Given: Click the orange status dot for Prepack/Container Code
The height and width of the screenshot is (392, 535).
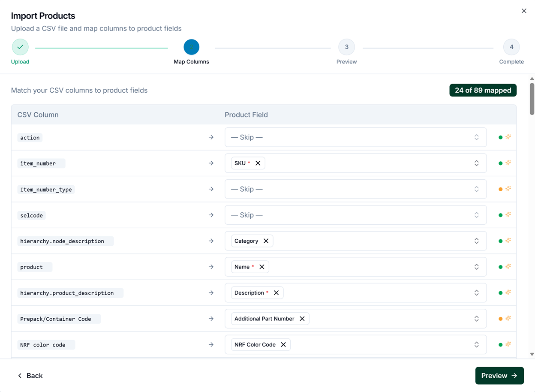Looking at the screenshot, I should point(500,319).
